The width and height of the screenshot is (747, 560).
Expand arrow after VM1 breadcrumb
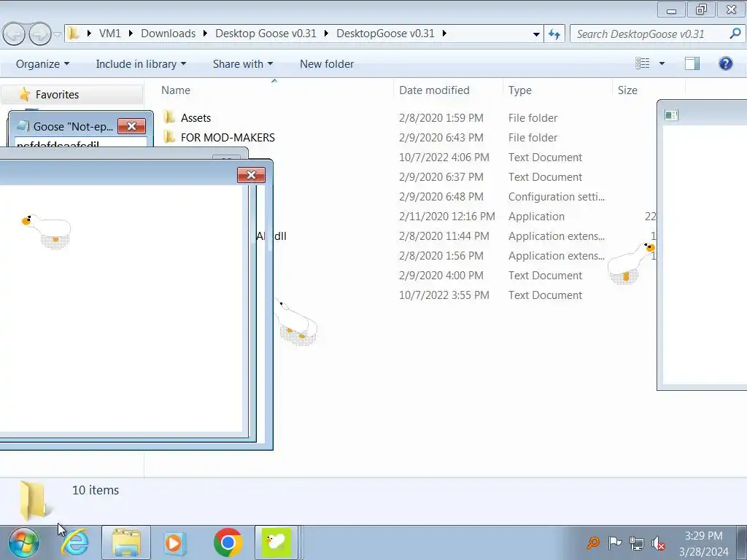point(131,34)
